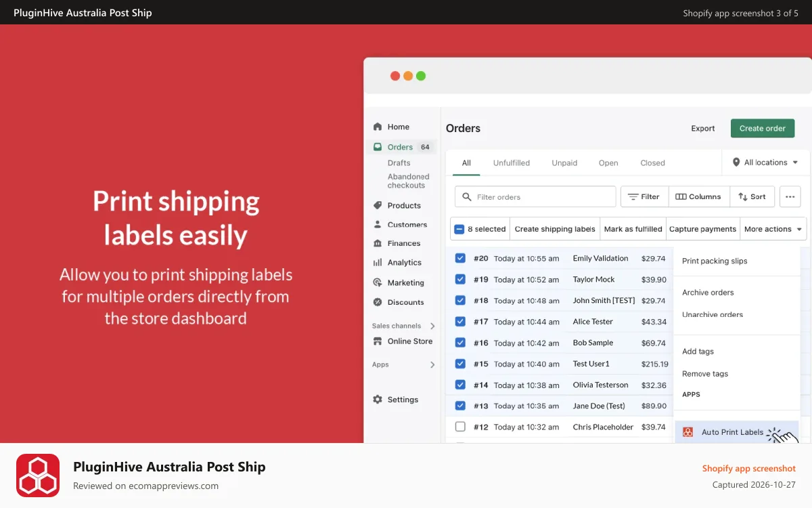The height and width of the screenshot is (508, 812).
Task: Uncheck order #16 Bob Sample checkbox
Action: click(x=460, y=343)
